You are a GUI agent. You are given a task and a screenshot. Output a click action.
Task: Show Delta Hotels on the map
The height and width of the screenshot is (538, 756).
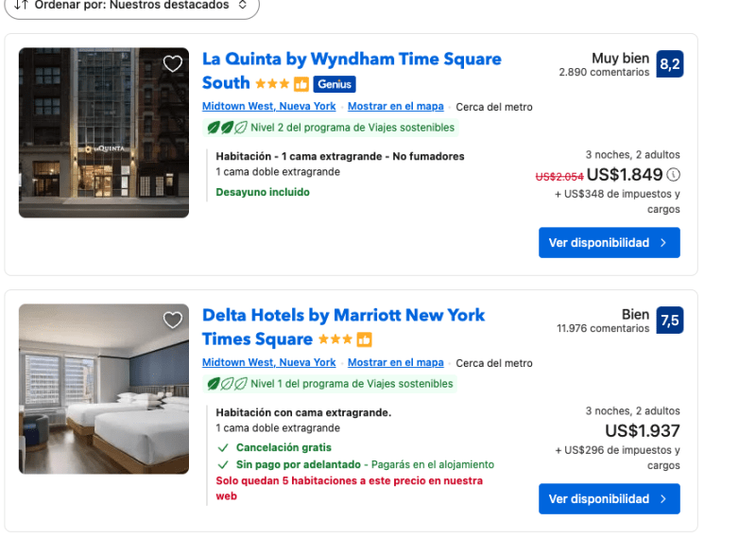coord(395,363)
